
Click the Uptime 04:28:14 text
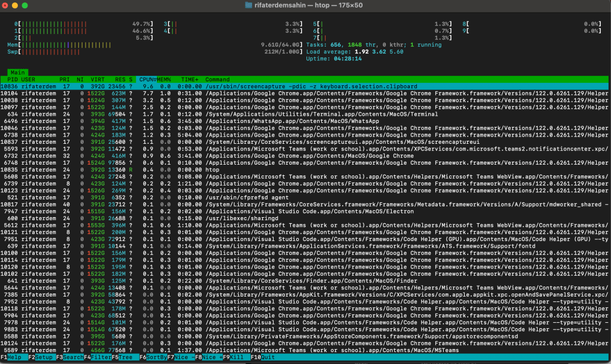[333, 59]
